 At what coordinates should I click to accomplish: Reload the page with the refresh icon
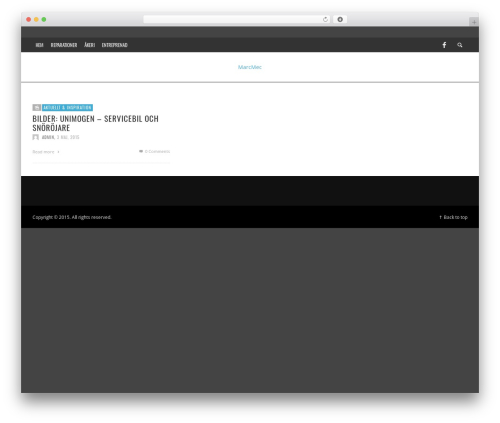[x=325, y=20]
